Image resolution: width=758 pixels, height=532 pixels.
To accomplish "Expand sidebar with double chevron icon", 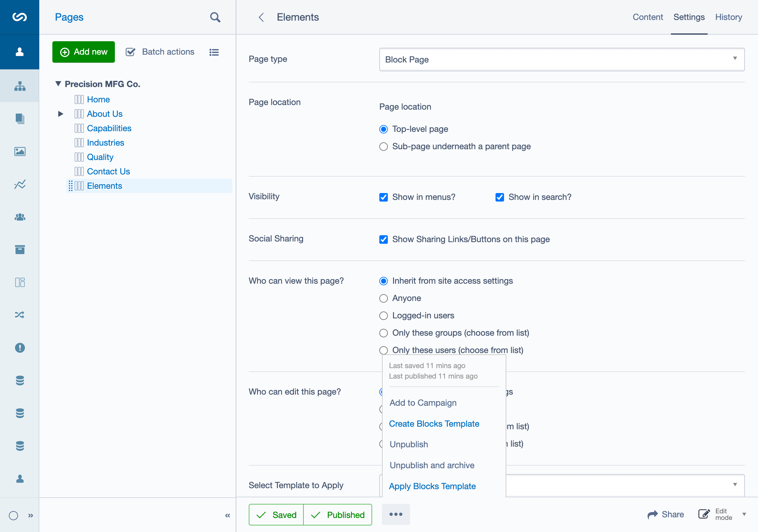I will coord(31,515).
